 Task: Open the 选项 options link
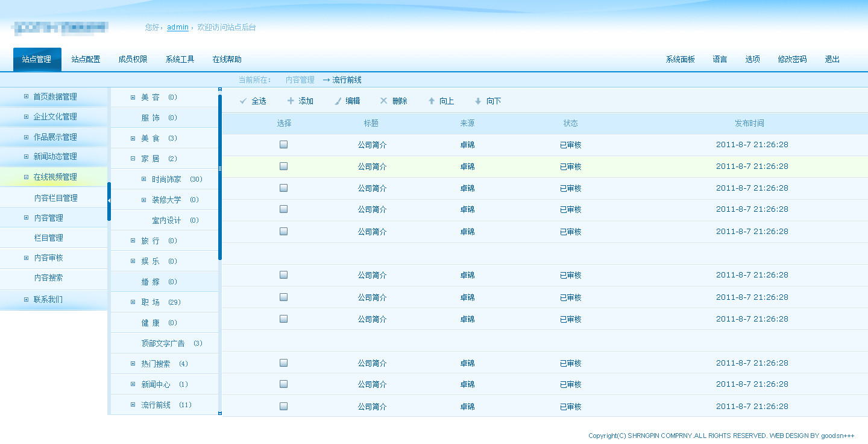752,60
